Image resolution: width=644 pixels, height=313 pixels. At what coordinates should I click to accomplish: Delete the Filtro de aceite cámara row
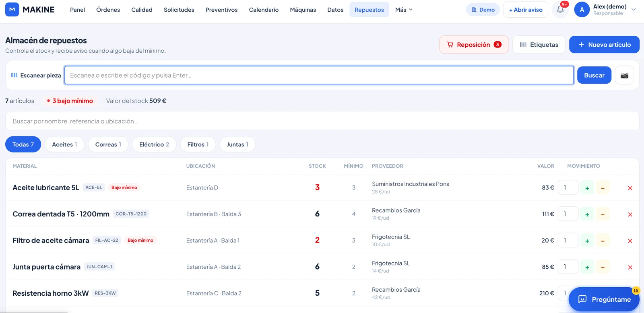pos(630,241)
